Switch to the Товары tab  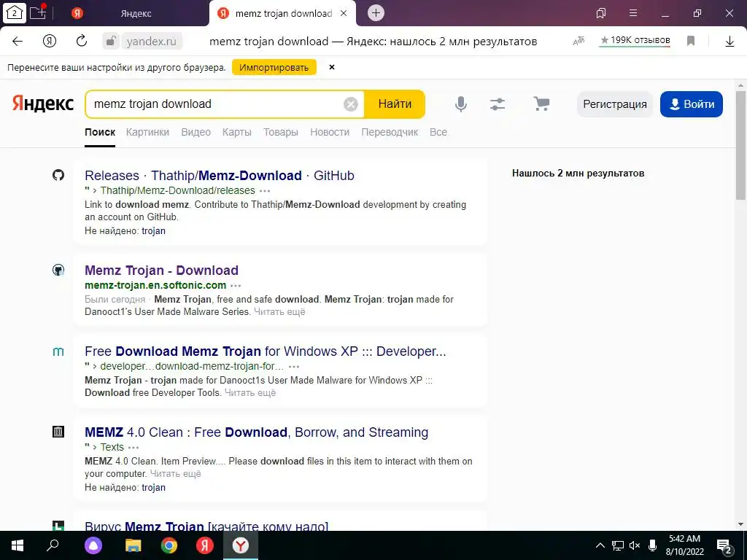point(281,133)
